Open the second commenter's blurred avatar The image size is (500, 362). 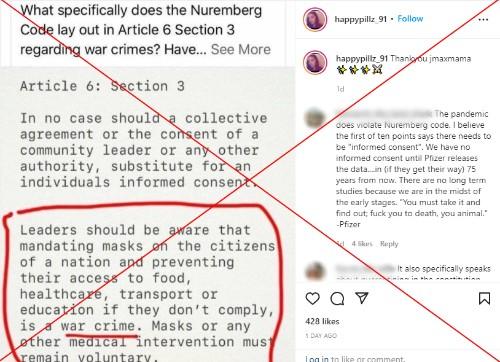tap(315, 271)
